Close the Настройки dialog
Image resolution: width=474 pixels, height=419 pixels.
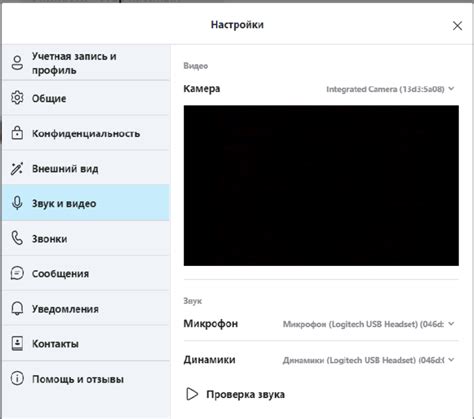point(457,26)
